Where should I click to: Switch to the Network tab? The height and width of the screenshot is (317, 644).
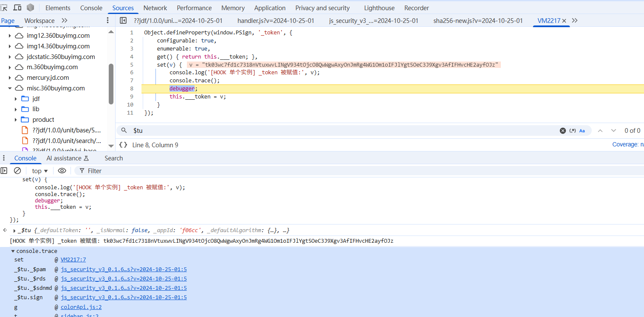[155, 8]
